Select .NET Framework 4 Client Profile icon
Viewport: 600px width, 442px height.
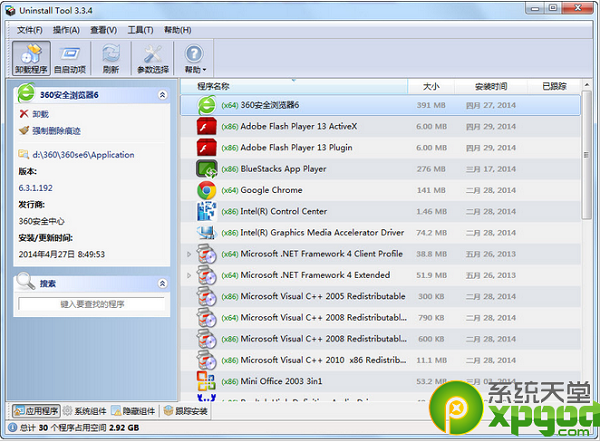coord(207,254)
